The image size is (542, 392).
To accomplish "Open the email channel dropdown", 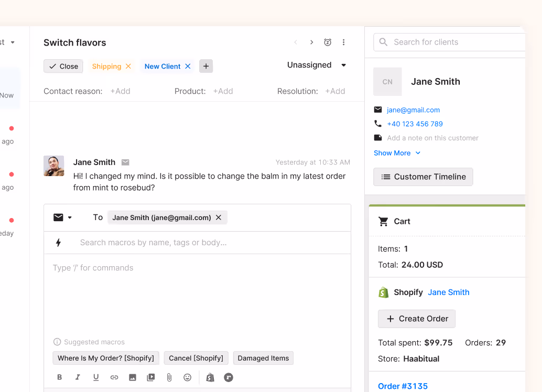I will tap(62, 217).
